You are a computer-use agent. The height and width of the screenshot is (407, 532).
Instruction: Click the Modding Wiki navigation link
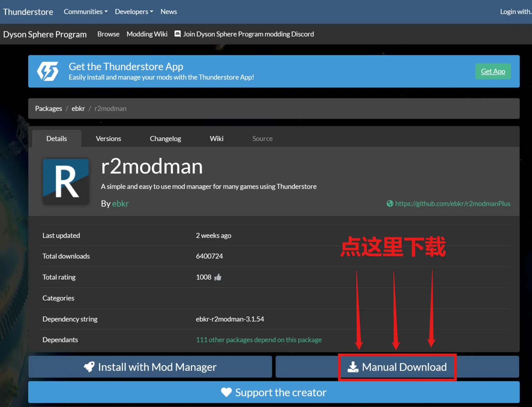click(x=147, y=34)
